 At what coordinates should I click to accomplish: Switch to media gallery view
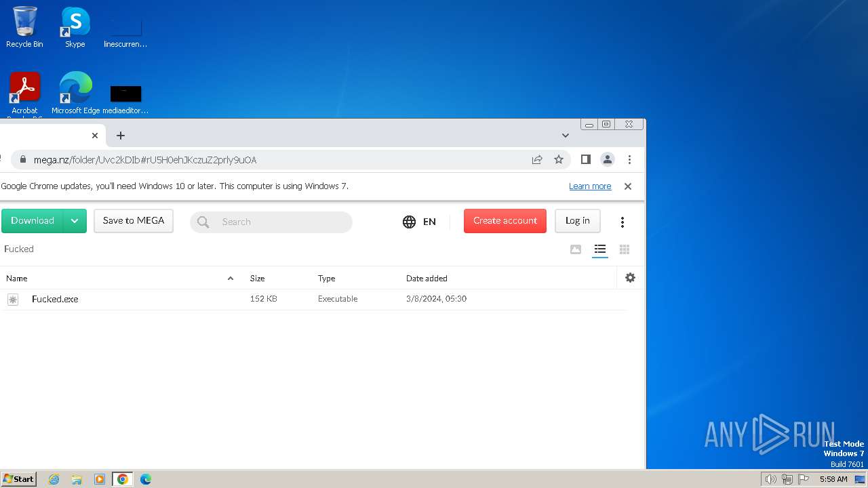[576, 249]
